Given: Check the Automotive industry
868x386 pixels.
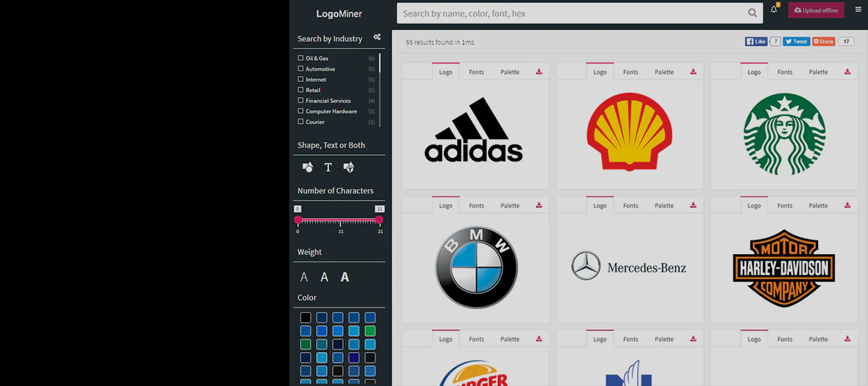Looking at the screenshot, I should click(301, 69).
